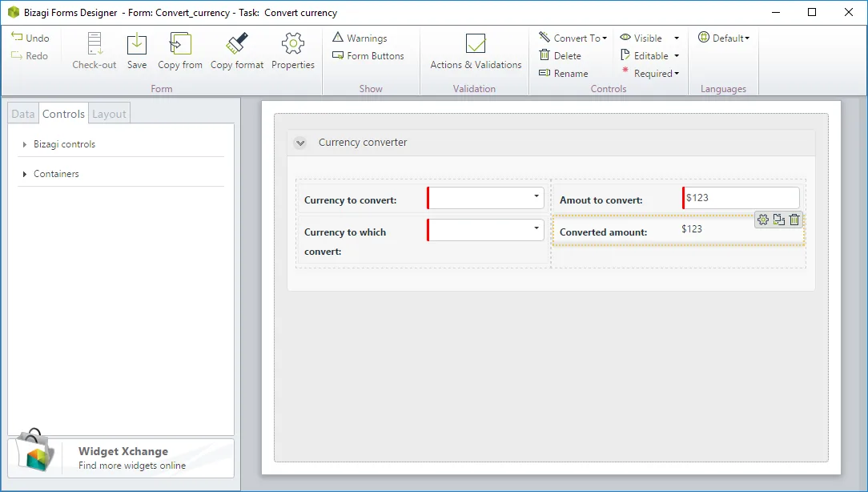
Task: Expand Containers section
Action: (x=24, y=174)
